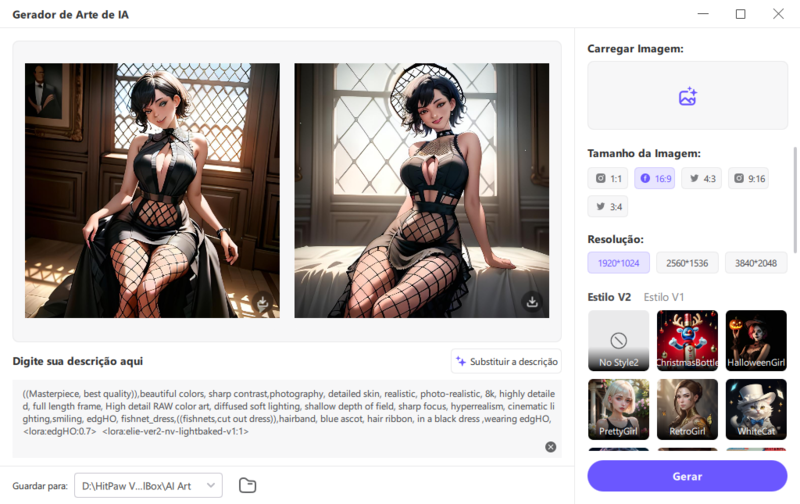Maximize the Gerador de Arte de IA window
The width and height of the screenshot is (800, 504).
(740, 14)
